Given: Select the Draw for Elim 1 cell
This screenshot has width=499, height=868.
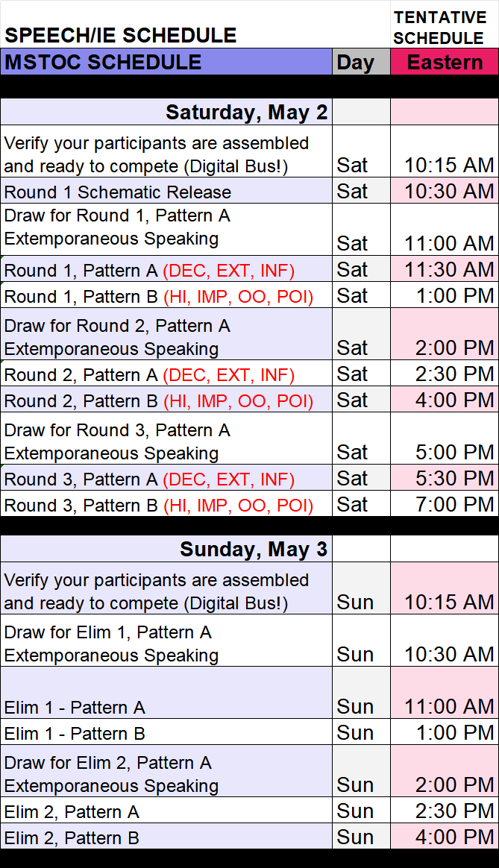Looking at the screenshot, I should (x=111, y=644).
